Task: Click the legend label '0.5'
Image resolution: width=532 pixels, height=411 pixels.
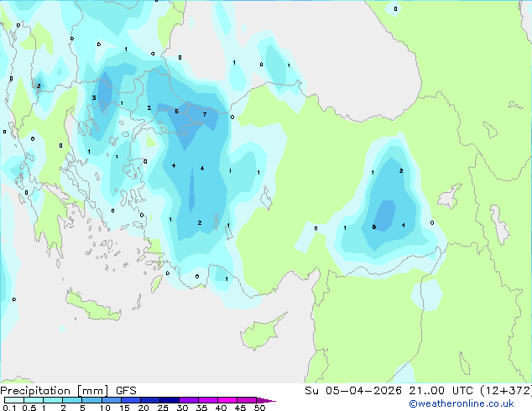Action: point(29,408)
